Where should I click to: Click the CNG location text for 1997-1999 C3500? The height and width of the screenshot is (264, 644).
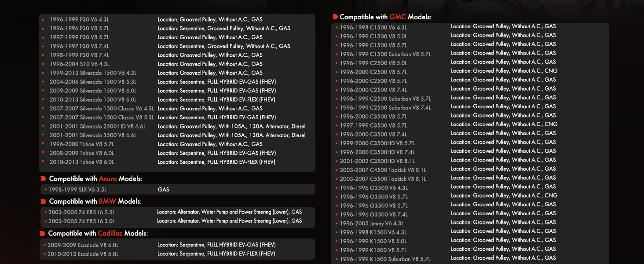pyautogui.click(x=504, y=124)
